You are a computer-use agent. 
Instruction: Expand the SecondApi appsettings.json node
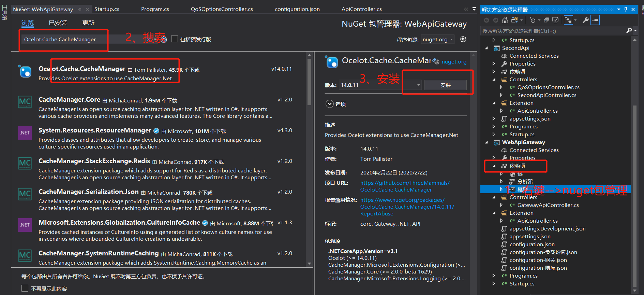494,119
